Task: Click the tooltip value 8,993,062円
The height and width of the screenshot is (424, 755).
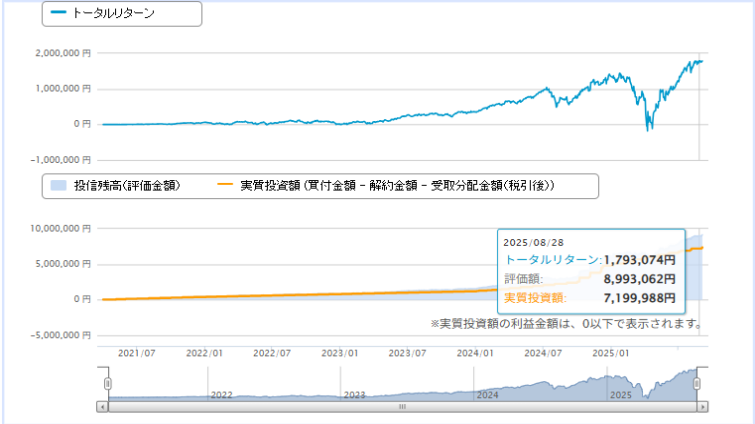Action: 640,279
